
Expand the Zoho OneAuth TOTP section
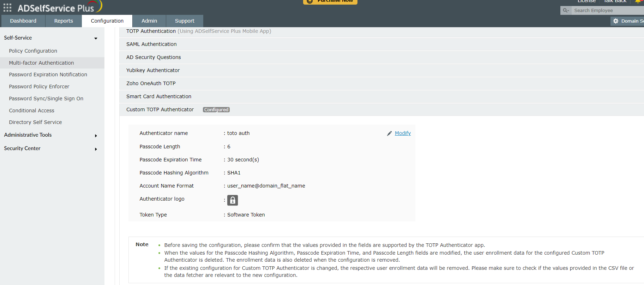click(381, 83)
